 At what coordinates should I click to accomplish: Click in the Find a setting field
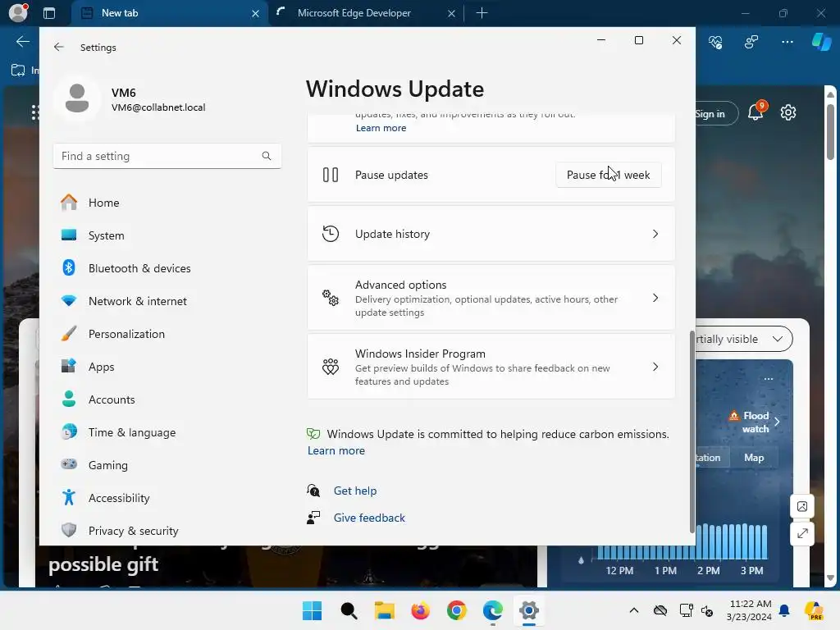coord(167,156)
